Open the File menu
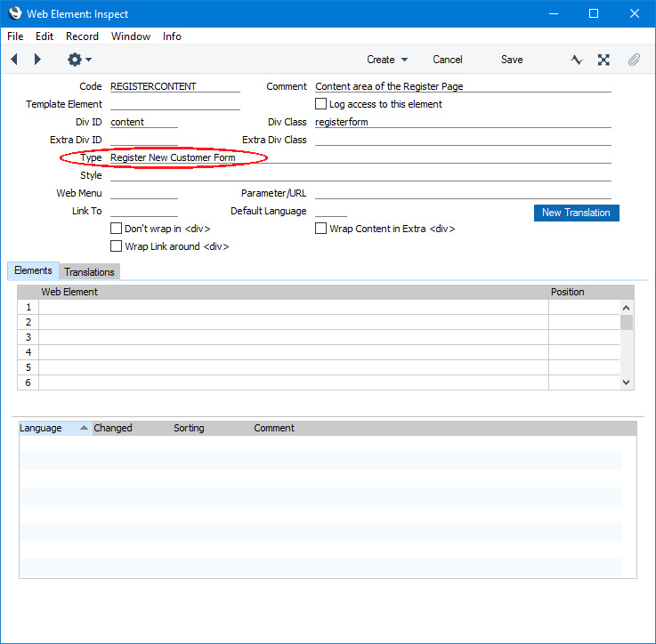Image resolution: width=656 pixels, height=644 pixels. [15, 36]
